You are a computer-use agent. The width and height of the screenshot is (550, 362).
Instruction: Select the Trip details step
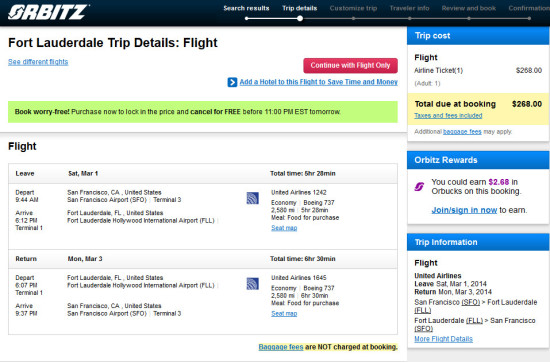click(x=300, y=8)
